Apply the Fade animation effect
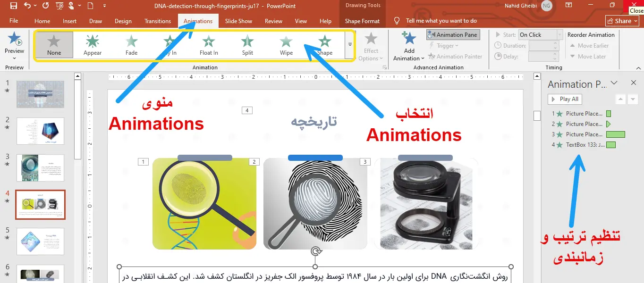The width and height of the screenshot is (644, 283). click(x=131, y=45)
